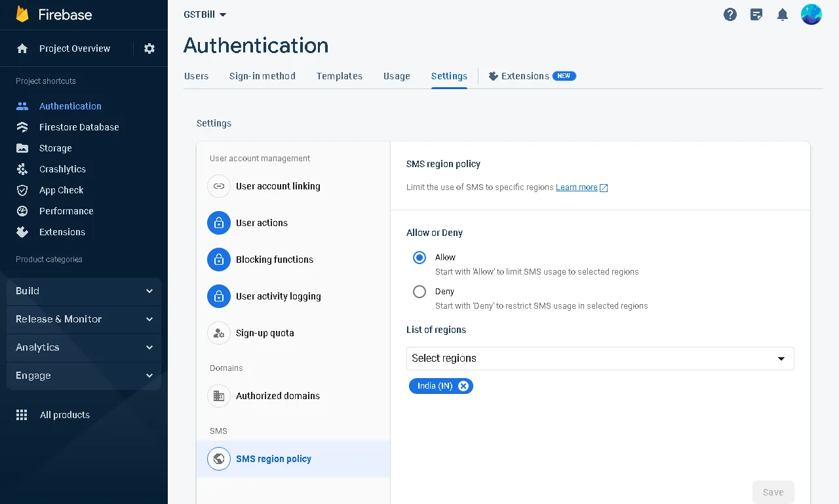Open the user account avatar
The width and height of the screenshot is (839, 504).
point(811,14)
